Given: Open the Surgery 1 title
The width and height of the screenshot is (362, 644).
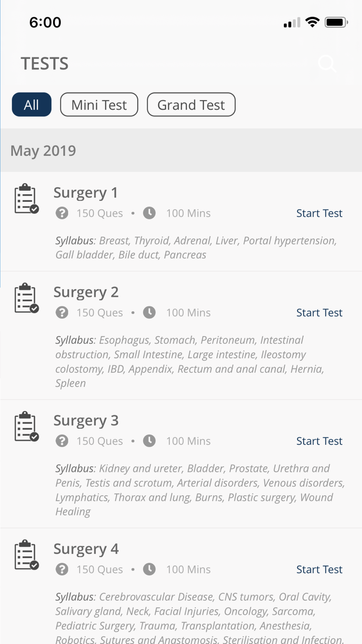Looking at the screenshot, I should tap(85, 193).
